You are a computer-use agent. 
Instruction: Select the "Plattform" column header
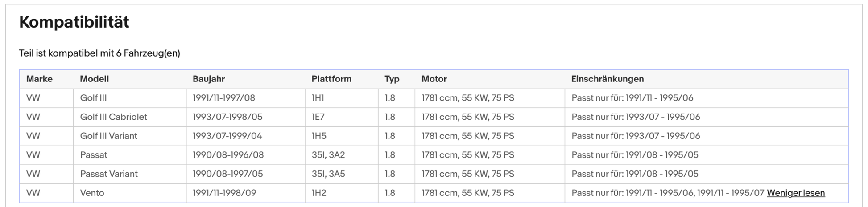[331, 79]
